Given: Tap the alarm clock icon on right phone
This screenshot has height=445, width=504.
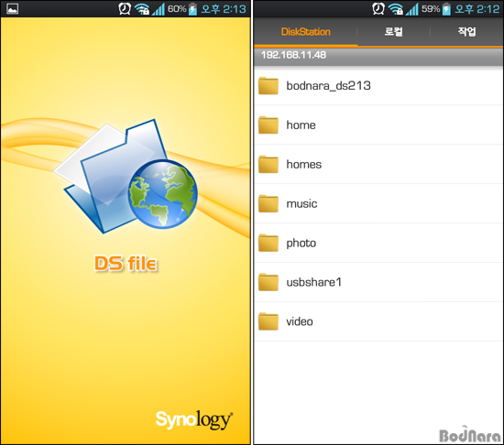Looking at the screenshot, I should 378,8.
